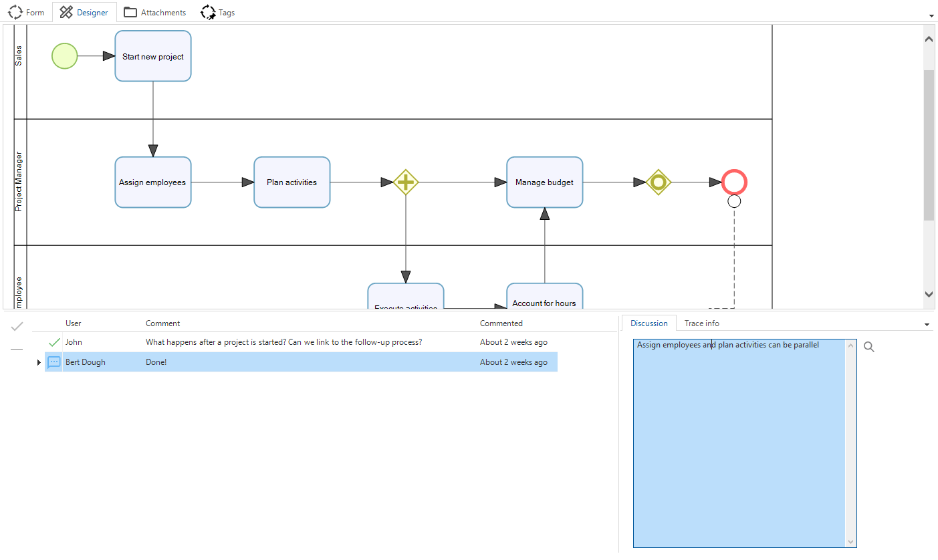Select the inclusive gateway circle diamond

pos(659,182)
